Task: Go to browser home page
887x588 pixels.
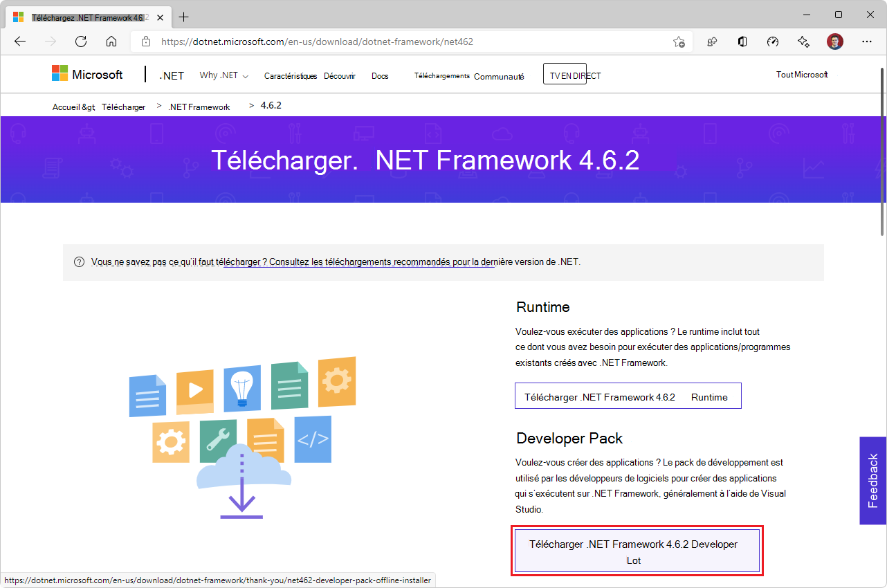Action: [111, 42]
